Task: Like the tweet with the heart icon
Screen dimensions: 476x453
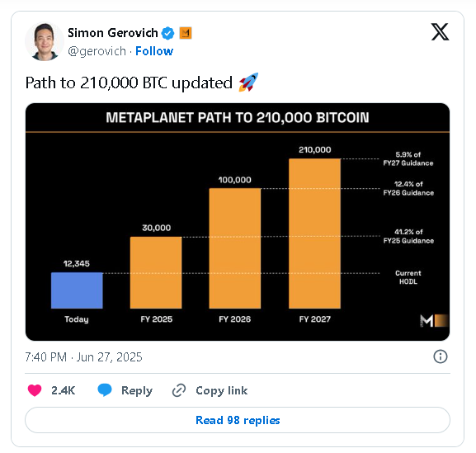Action: [35, 390]
